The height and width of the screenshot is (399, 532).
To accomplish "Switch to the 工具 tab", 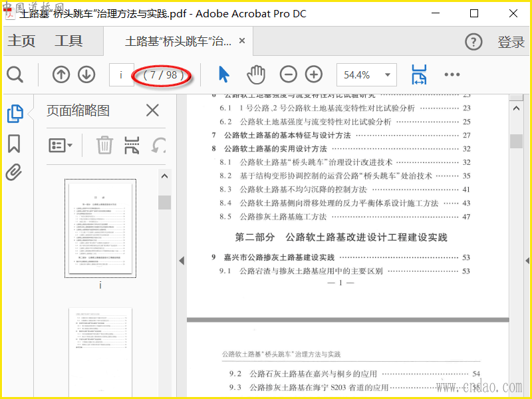I will (68, 41).
